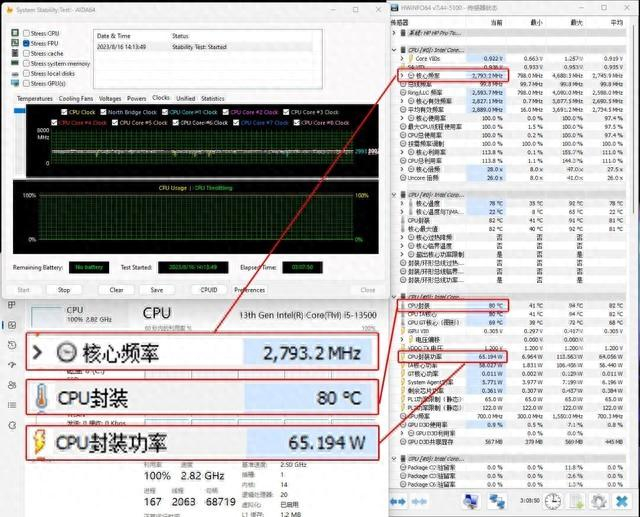Image resolution: width=640 pixels, height=517 pixels.
Task: Expand 核心有效频率 row
Action: point(402,101)
